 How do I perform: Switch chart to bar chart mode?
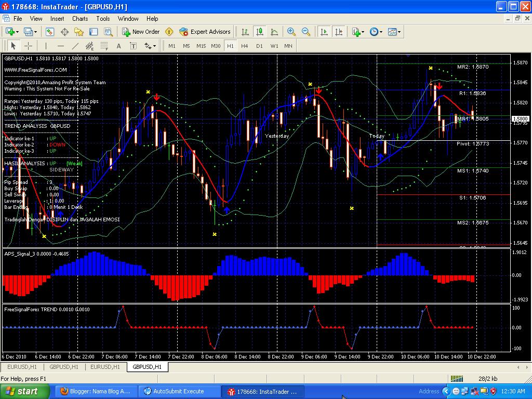tap(245, 32)
